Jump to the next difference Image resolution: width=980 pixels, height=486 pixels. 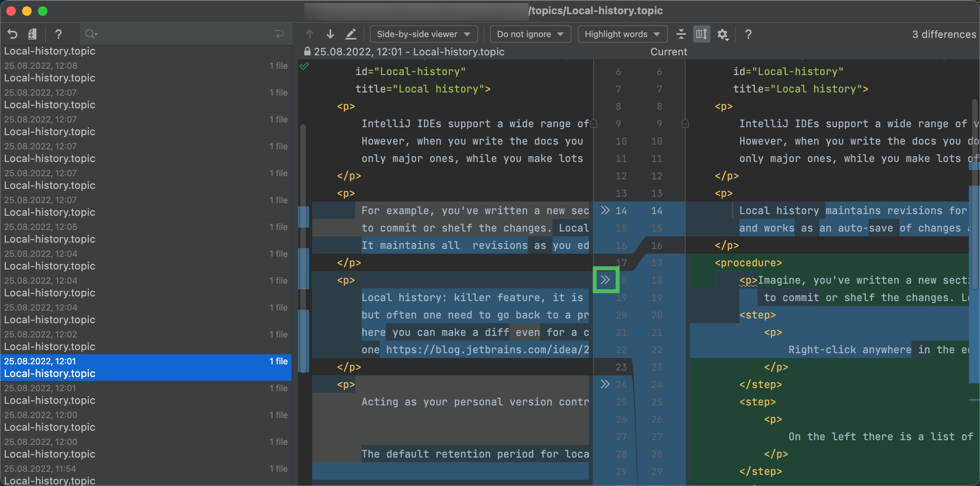[330, 34]
